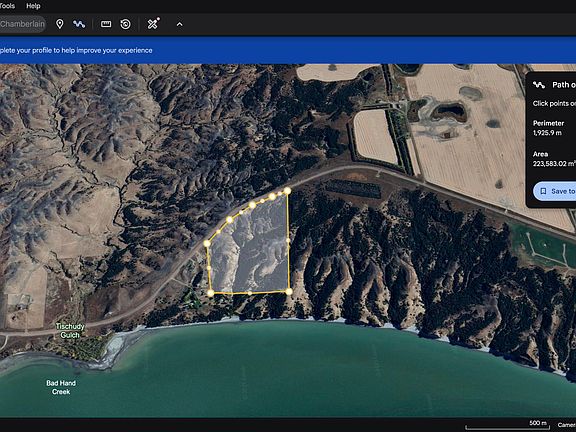Activate the ruler Measure tool
The image size is (576, 432).
coord(106,24)
